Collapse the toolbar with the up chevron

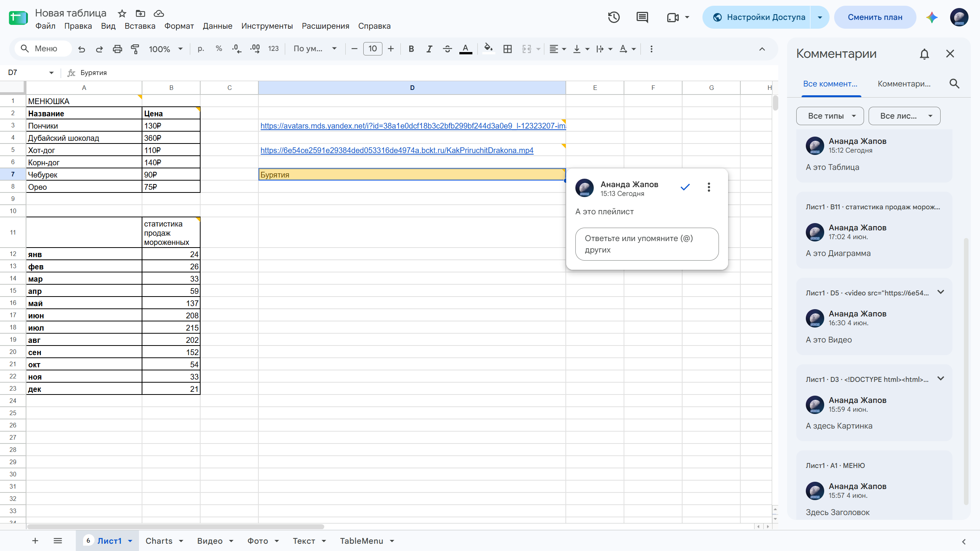point(762,49)
